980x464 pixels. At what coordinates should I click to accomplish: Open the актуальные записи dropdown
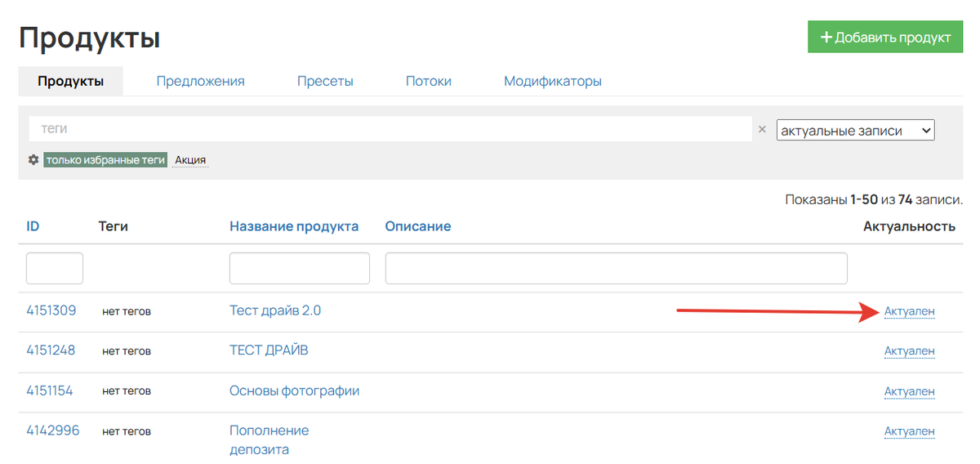855,130
